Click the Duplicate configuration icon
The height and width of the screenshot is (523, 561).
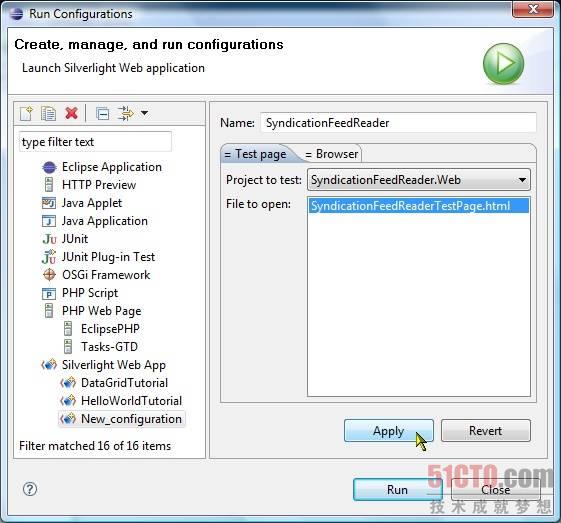tap(48, 114)
